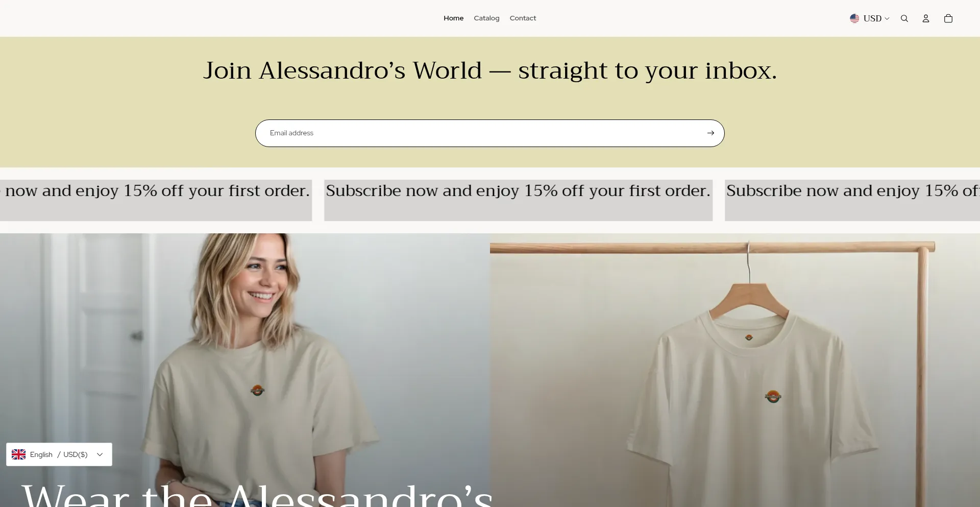Open the account profile icon

point(925,18)
